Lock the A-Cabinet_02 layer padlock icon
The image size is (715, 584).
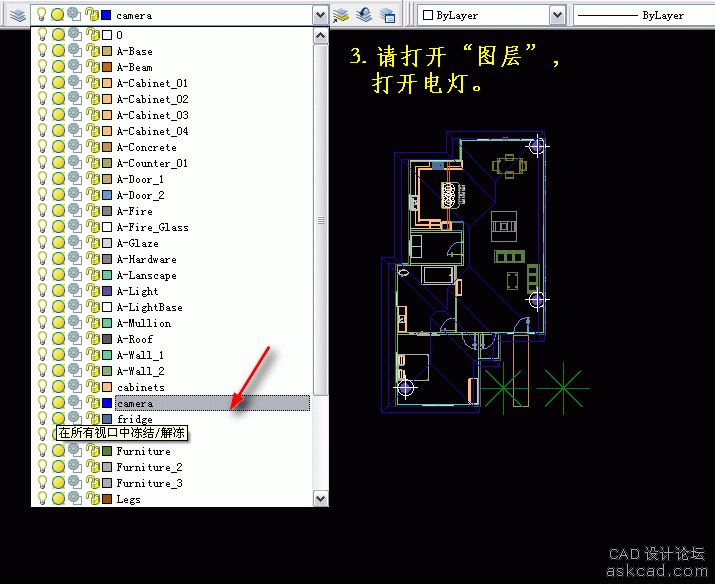click(x=93, y=99)
